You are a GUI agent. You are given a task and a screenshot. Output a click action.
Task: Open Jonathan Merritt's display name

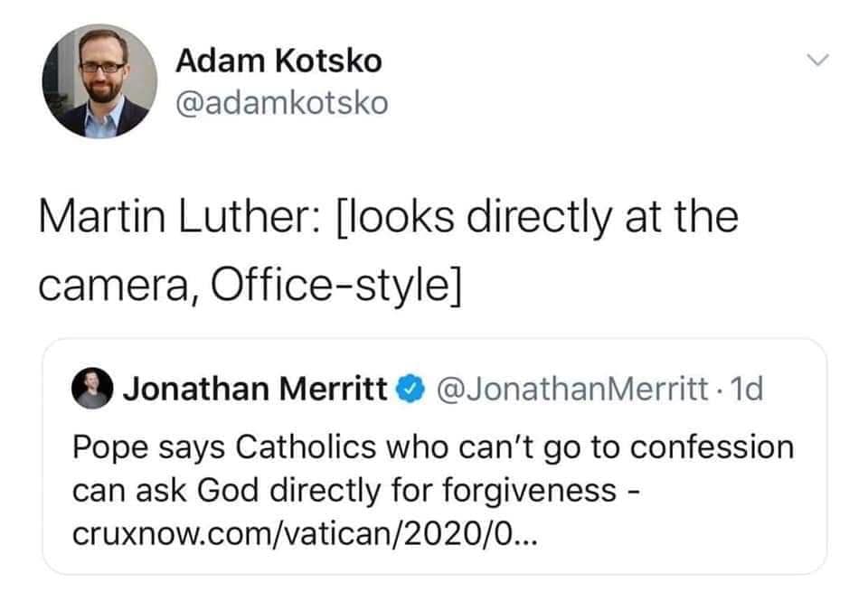(x=256, y=390)
